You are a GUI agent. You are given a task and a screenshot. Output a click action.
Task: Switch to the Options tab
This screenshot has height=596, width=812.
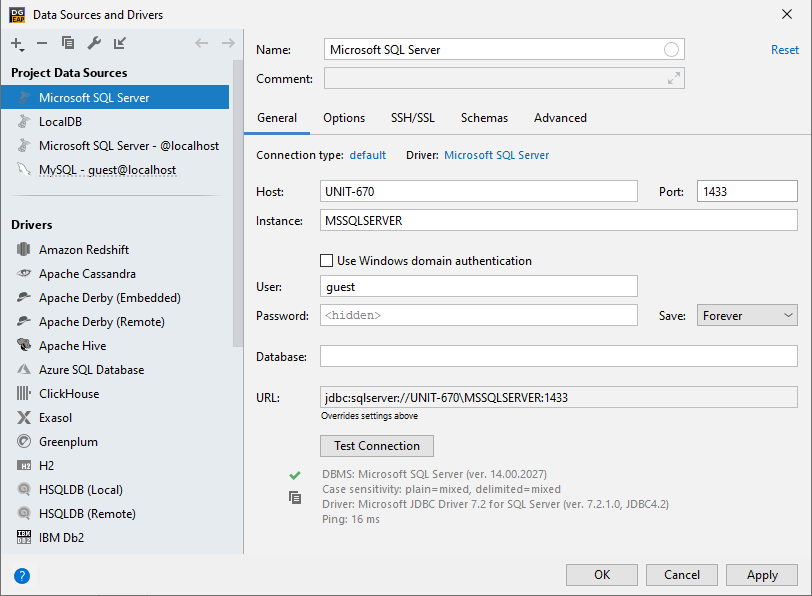click(x=344, y=118)
